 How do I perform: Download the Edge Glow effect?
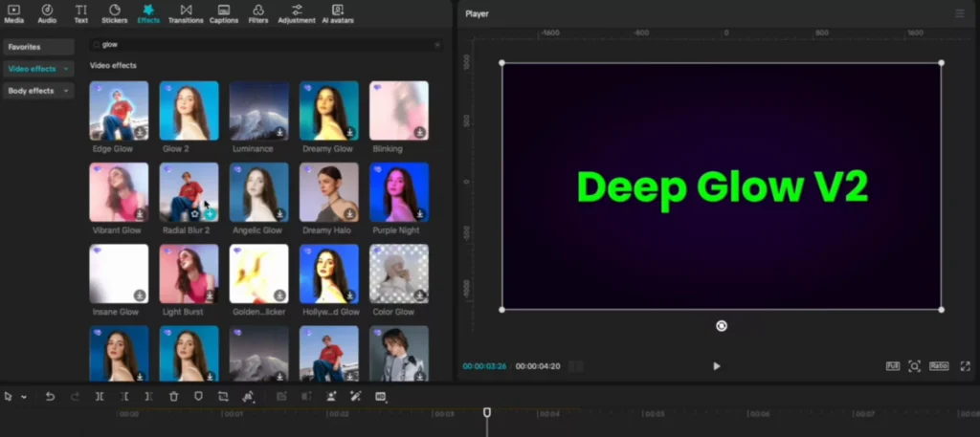140,133
